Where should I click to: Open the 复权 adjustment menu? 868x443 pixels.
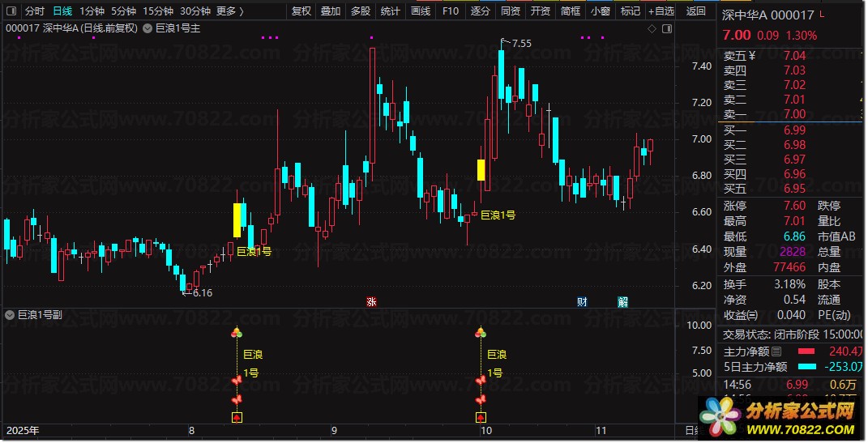point(301,11)
